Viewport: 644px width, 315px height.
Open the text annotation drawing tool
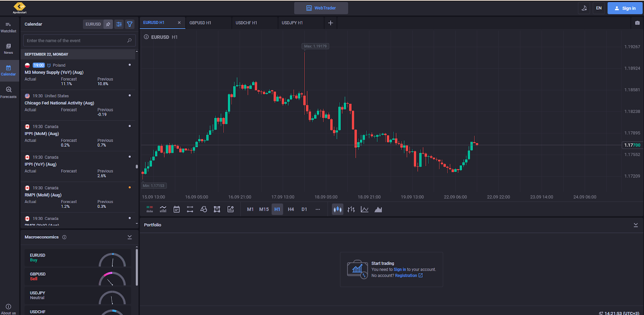click(x=217, y=209)
